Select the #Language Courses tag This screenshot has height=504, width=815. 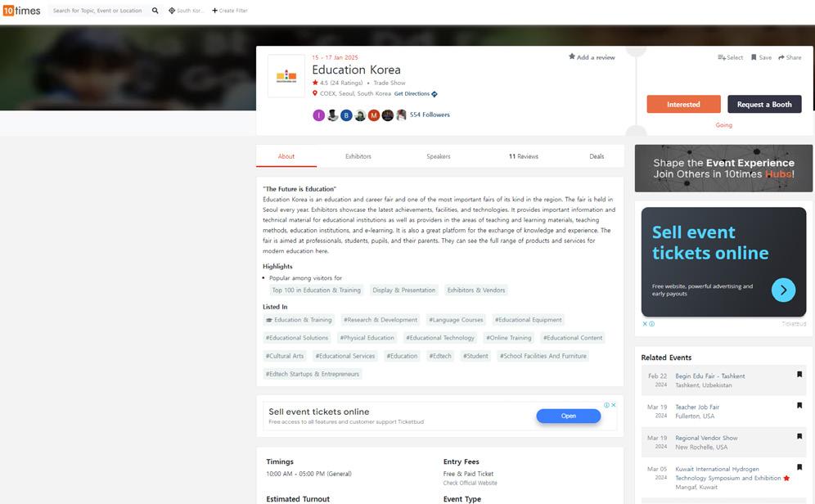point(456,320)
